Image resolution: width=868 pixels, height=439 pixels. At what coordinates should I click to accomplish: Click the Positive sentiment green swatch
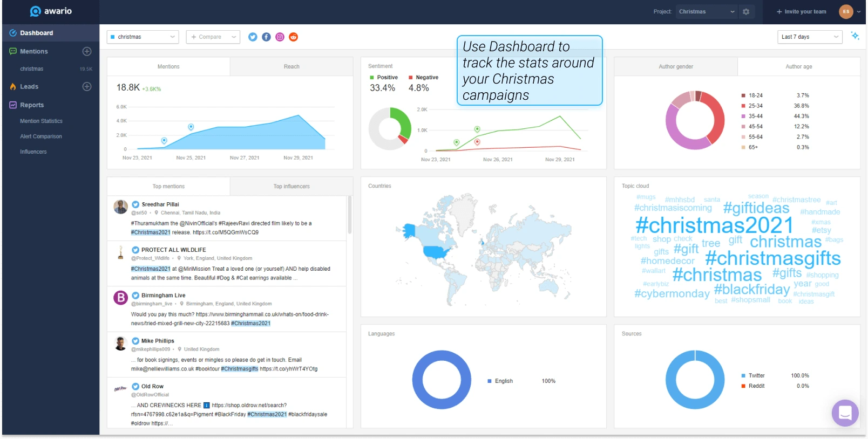[x=371, y=78]
